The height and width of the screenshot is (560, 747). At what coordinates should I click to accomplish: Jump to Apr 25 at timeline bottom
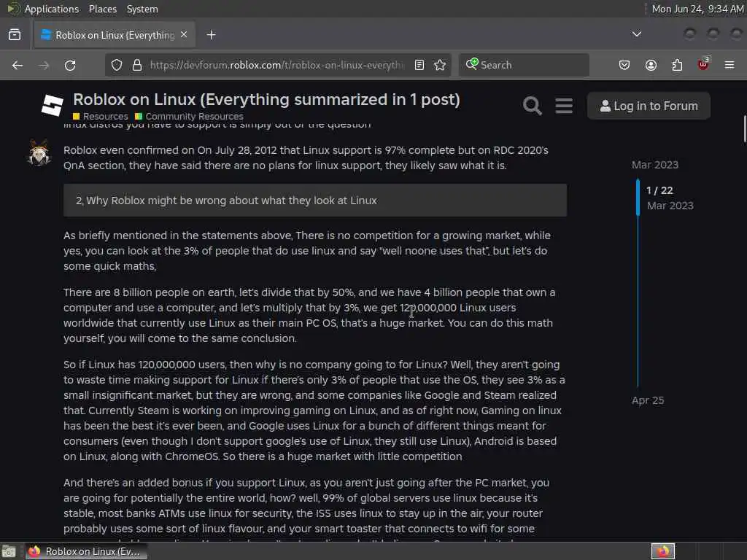648,400
